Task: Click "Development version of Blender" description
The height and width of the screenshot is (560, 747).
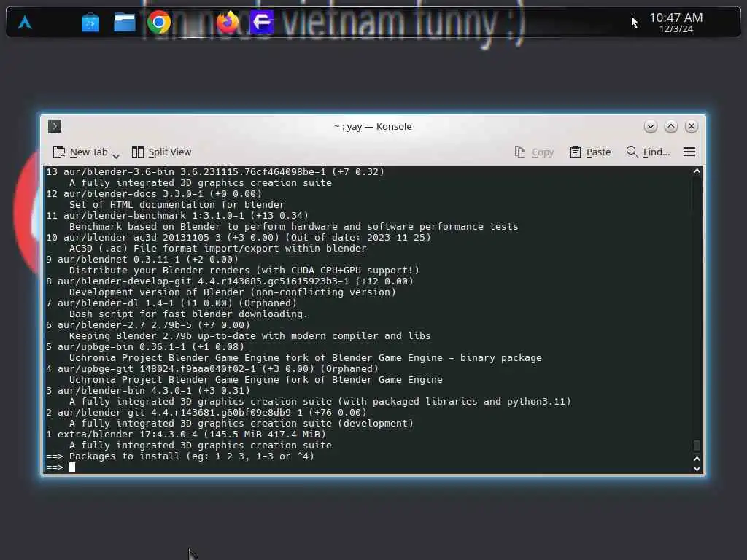Action: click(x=233, y=292)
